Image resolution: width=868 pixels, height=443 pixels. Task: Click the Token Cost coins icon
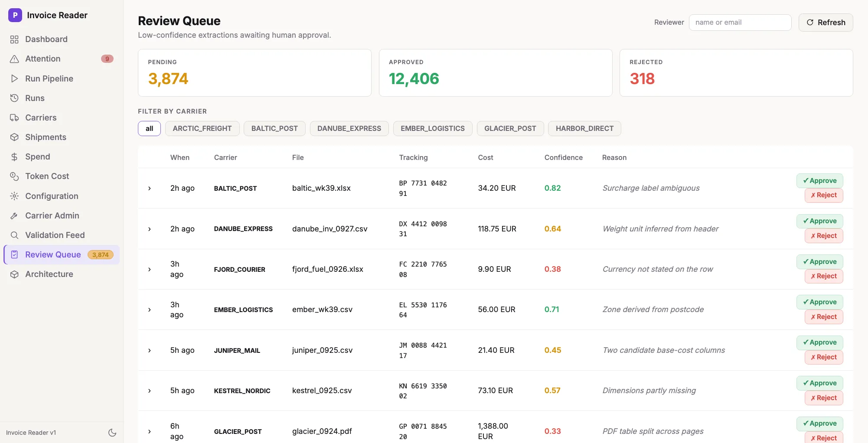pyautogui.click(x=14, y=176)
